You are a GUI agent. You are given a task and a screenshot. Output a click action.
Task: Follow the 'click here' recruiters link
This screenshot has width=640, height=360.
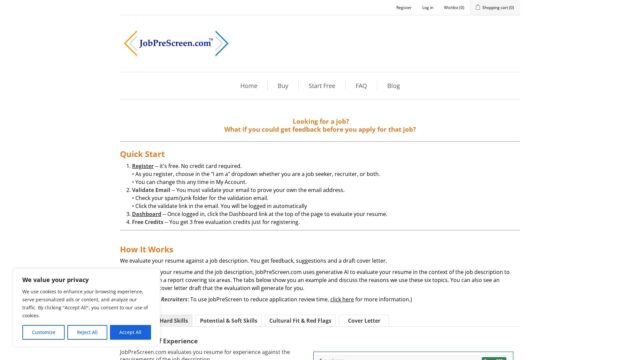point(342,299)
